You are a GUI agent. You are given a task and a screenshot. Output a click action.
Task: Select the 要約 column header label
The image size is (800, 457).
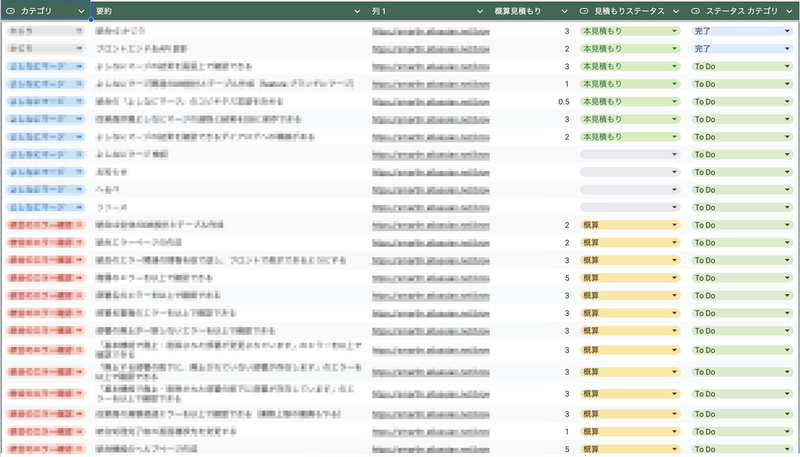tap(104, 11)
